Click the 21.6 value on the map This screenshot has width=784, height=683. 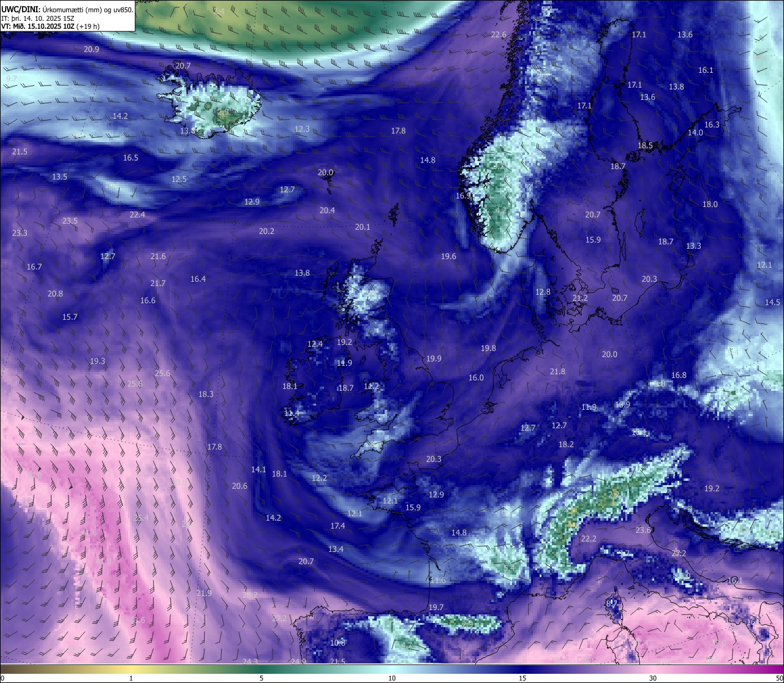tap(159, 257)
